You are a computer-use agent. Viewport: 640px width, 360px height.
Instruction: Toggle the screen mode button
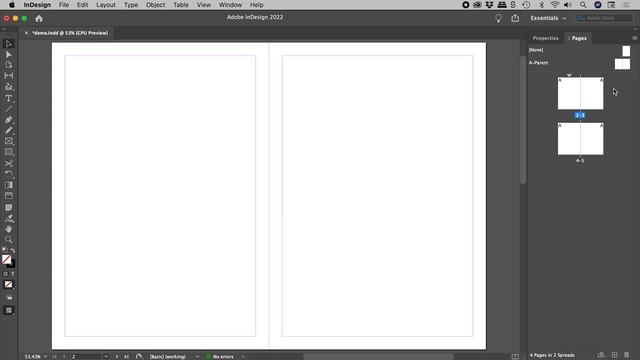[9, 311]
